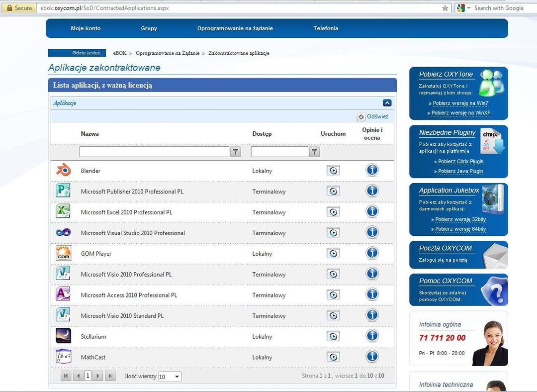Launch Microsoft Excel 2010 Professional PL

coord(333,212)
